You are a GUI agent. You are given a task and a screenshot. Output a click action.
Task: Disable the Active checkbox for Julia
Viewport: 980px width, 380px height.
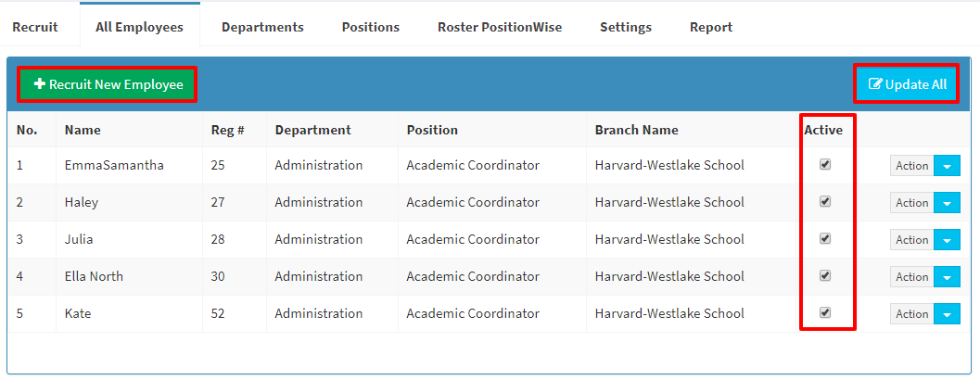825,239
